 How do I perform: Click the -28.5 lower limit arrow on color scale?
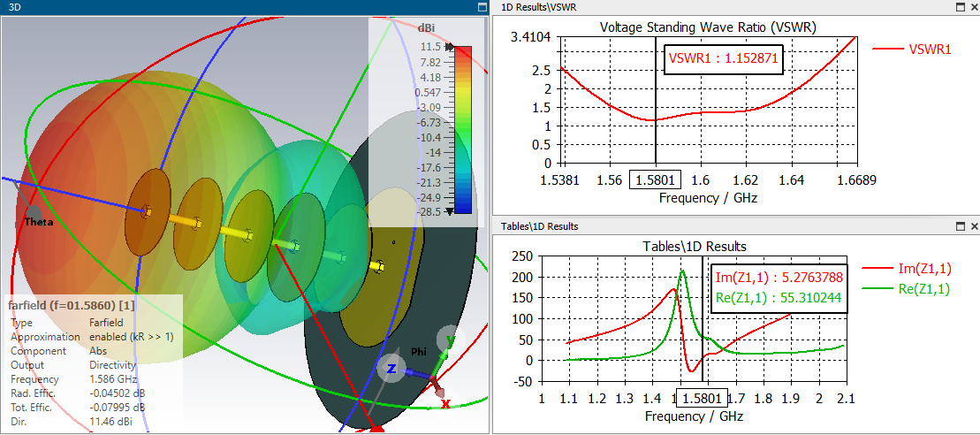click(449, 212)
